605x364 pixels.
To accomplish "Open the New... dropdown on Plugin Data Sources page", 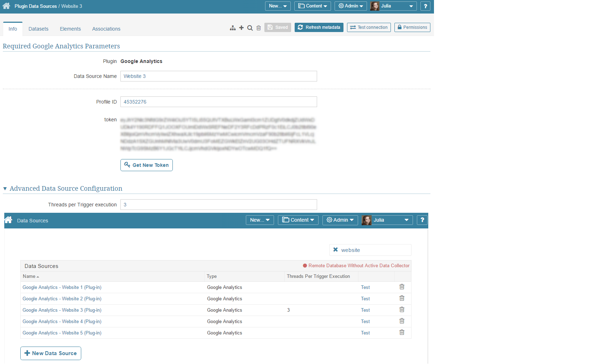I will click(x=278, y=6).
